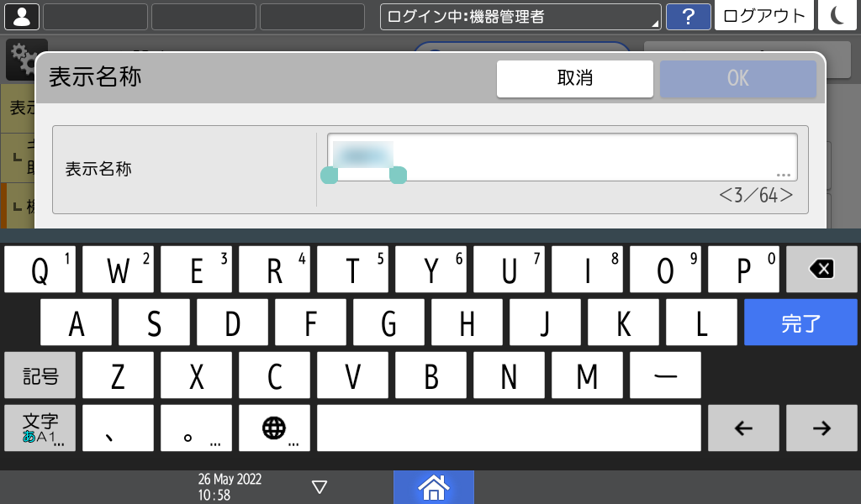The width and height of the screenshot is (861, 504).
Task: Tap the blue Help question-mark icon
Action: 688,17
